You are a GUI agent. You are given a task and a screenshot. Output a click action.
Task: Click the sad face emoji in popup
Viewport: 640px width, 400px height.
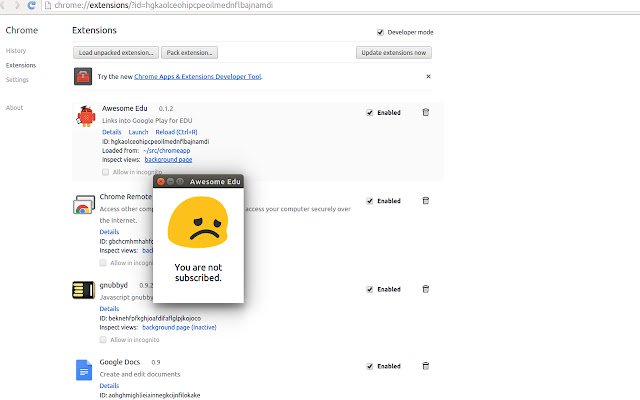[x=198, y=222]
